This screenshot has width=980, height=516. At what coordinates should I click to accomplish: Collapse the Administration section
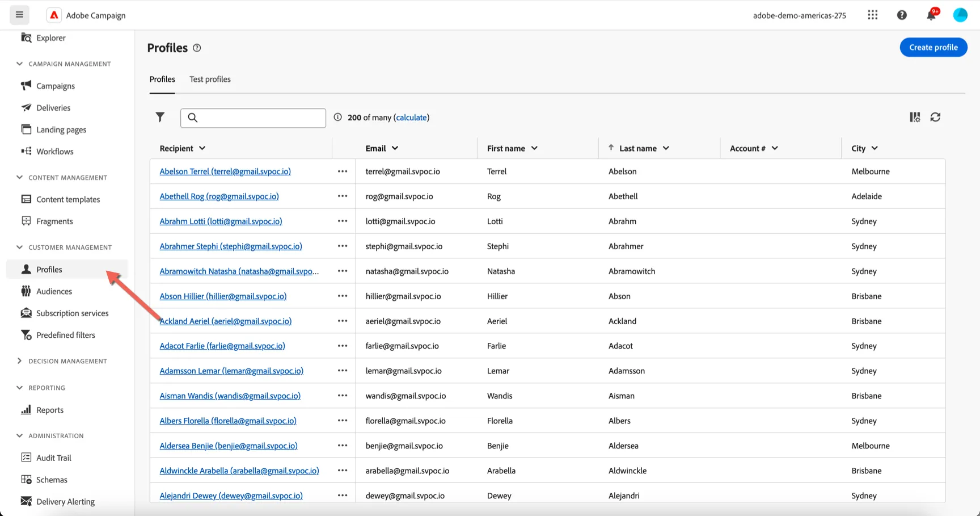[20, 436]
